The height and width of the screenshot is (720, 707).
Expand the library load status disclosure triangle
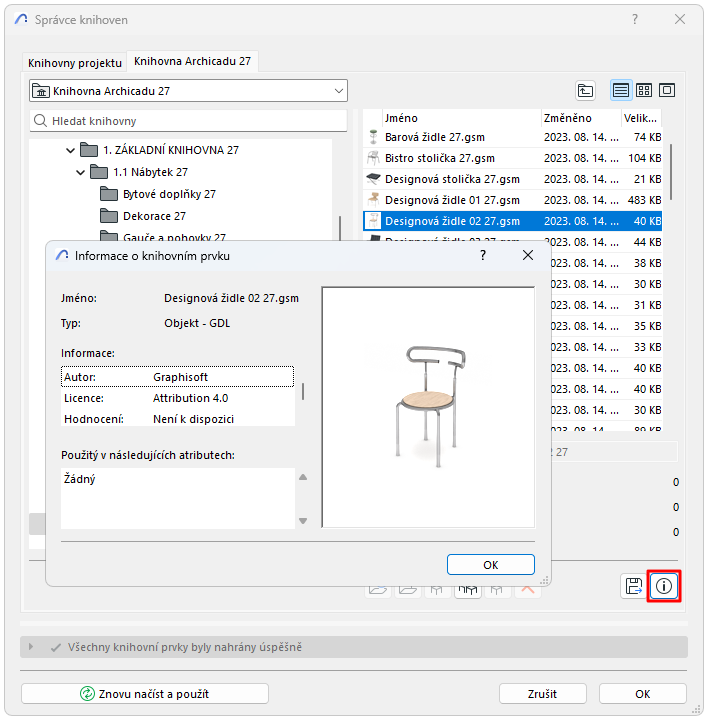31,647
